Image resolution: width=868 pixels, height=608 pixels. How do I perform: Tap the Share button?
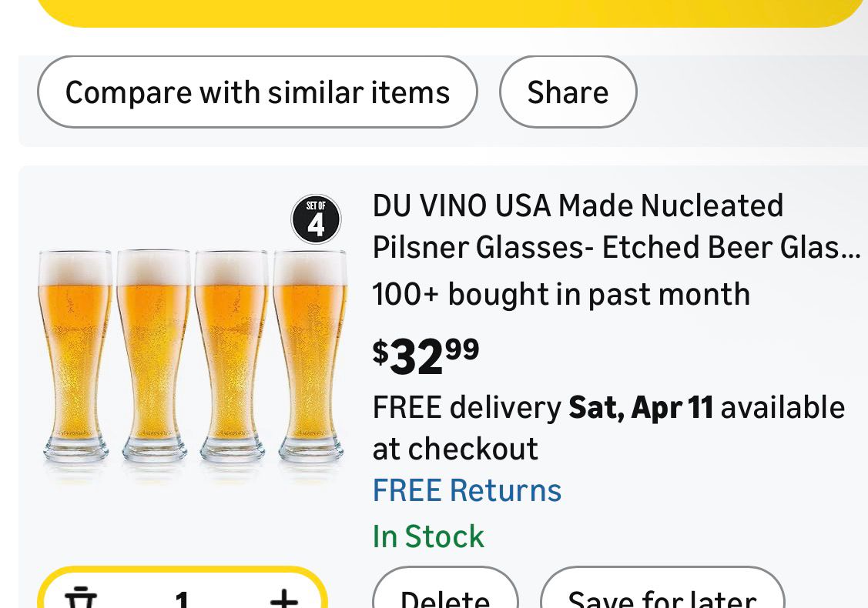(568, 92)
